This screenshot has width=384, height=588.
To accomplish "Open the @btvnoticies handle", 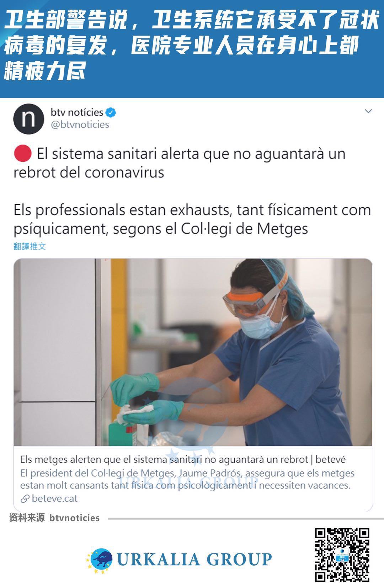I will pyautogui.click(x=80, y=124).
